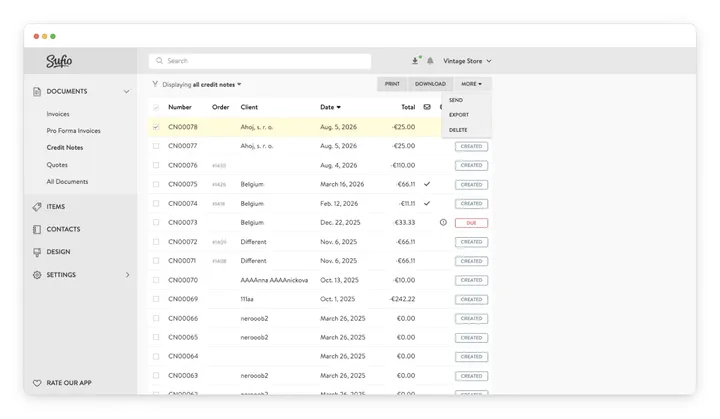Collapse the Documents section chevron
The height and width of the screenshot is (419, 720).
click(126, 91)
